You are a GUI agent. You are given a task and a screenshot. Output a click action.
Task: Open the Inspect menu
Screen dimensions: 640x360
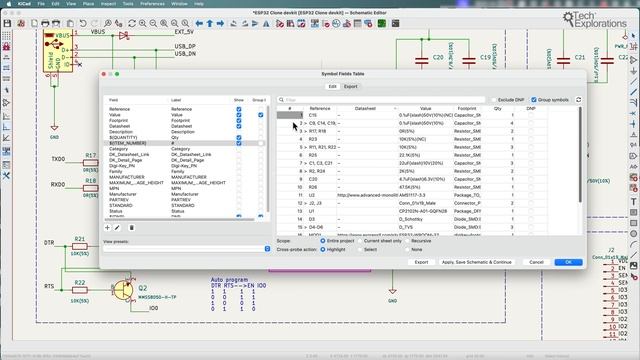click(x=108, y=4)
